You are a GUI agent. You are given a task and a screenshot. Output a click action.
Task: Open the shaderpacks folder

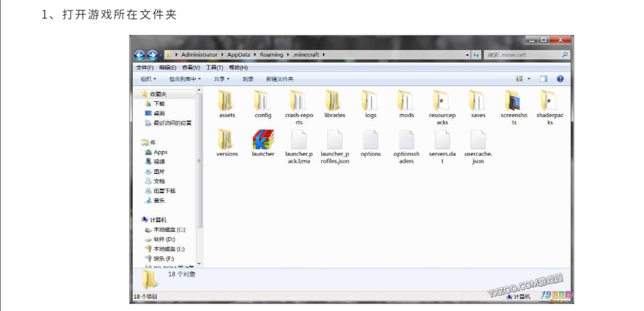(550, 108)
